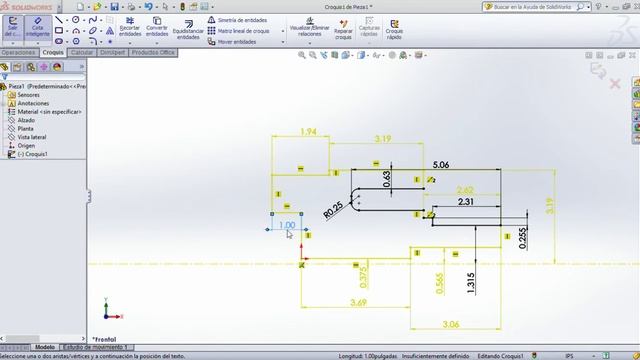The image size is (640, 360).
Task: Open the PropertyManager tab icon
Action: 17,67
